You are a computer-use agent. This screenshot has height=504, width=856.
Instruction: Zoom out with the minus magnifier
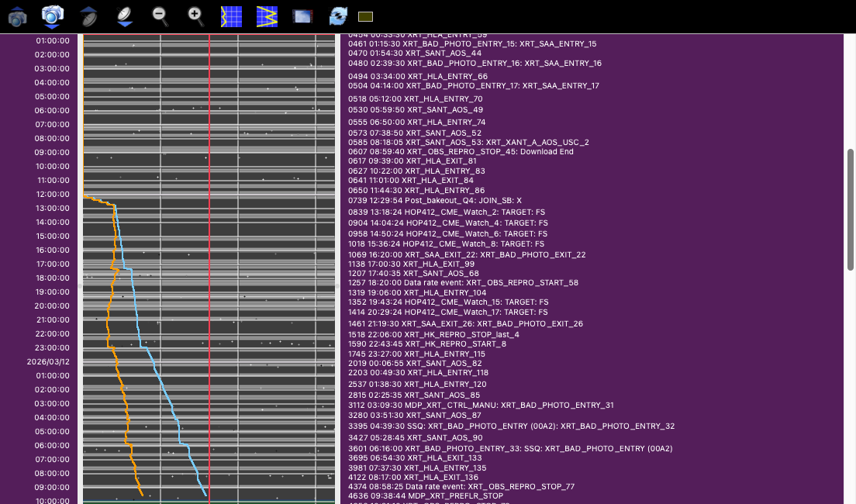(x=160, y=16)
